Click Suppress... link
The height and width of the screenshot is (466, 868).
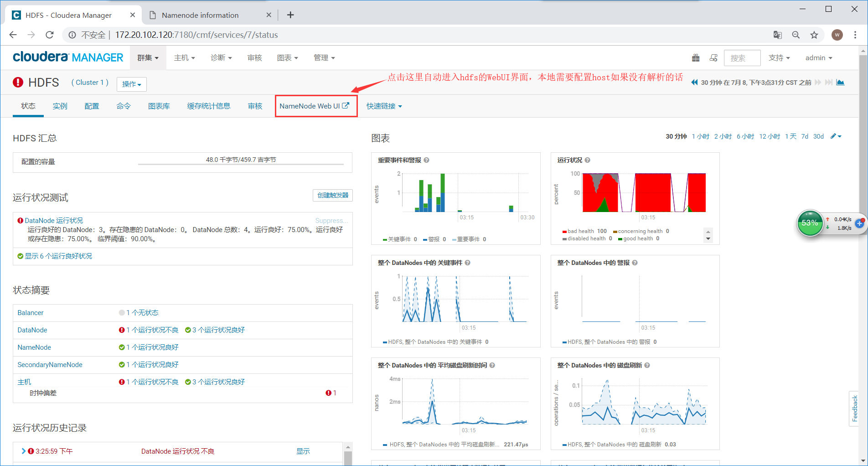tap(331, 221)
